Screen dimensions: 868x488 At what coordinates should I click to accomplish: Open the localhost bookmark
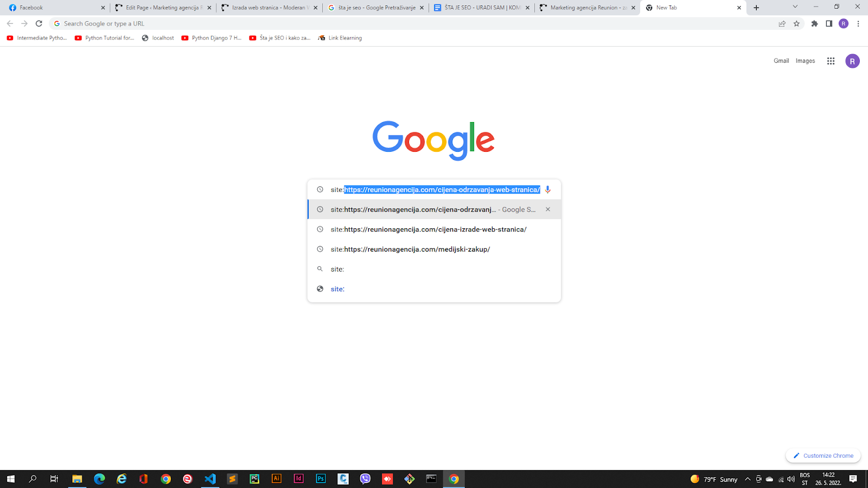pos(158,38)
